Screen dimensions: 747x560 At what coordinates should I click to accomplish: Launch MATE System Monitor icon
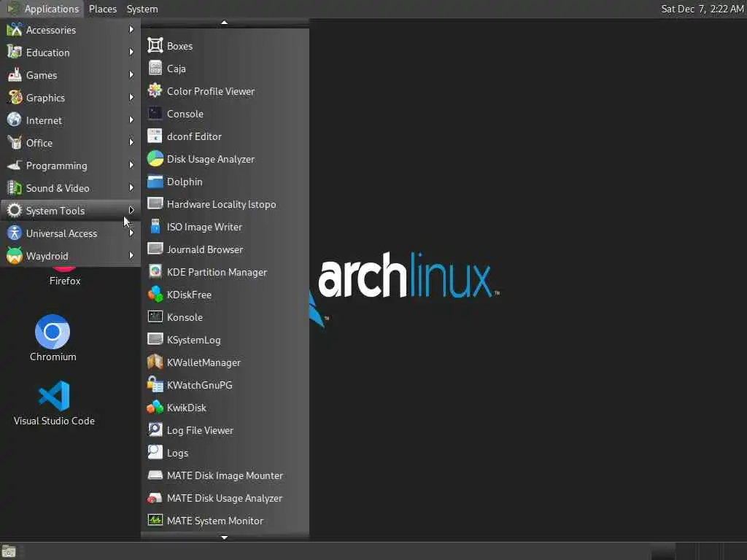tap(155, 521)
